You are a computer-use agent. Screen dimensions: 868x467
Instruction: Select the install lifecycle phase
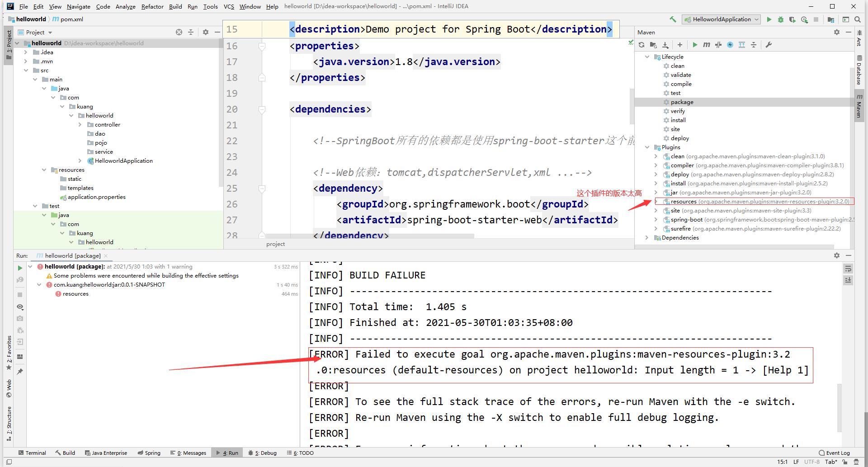tap(678, 120)
